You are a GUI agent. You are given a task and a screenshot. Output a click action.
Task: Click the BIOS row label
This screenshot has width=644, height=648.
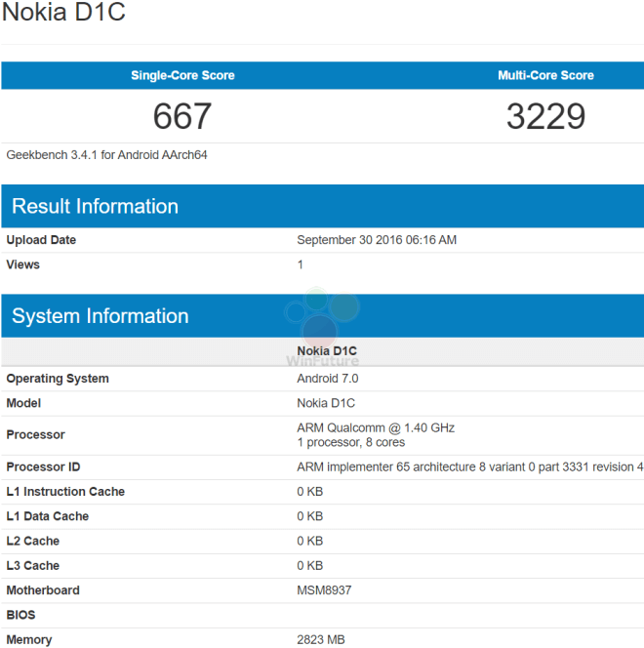click(22, 615)
